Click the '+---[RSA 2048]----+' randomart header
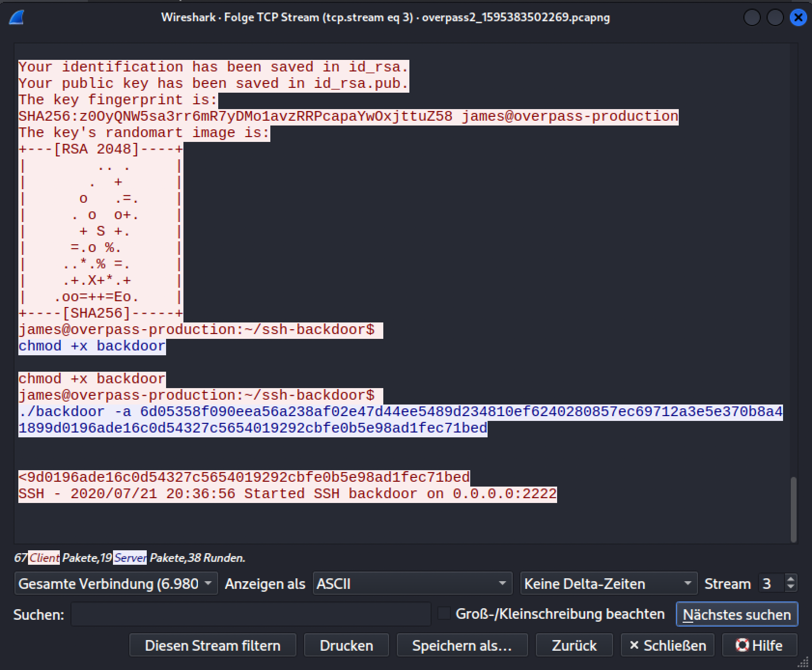Screen dimensions: 812x670 tap(100, 149)
